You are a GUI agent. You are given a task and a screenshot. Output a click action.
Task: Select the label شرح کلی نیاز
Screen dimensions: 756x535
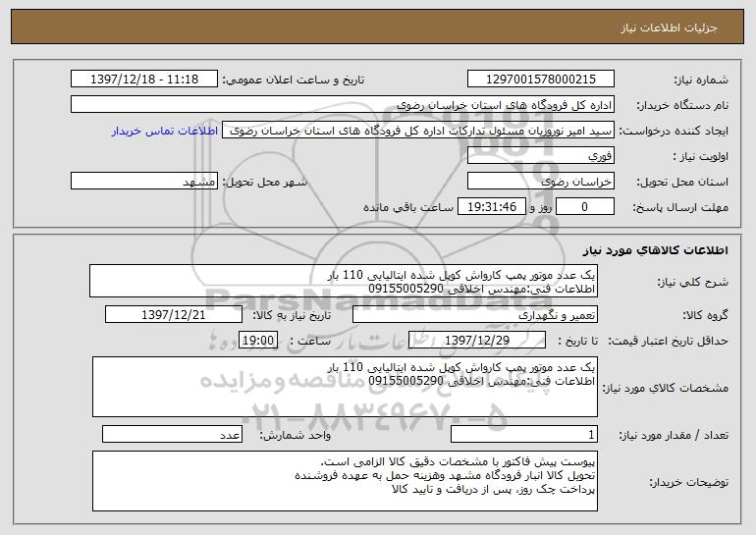693,282
